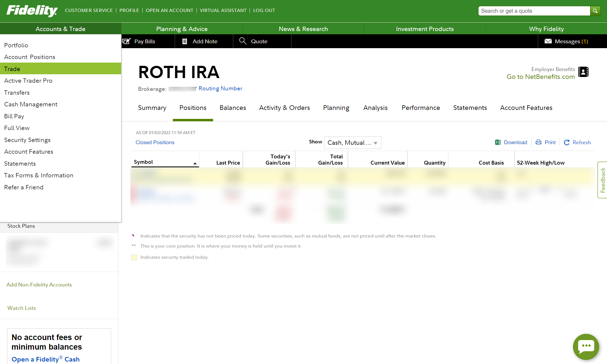
Task: Click the Routing Number link
Action: (220, 88)
